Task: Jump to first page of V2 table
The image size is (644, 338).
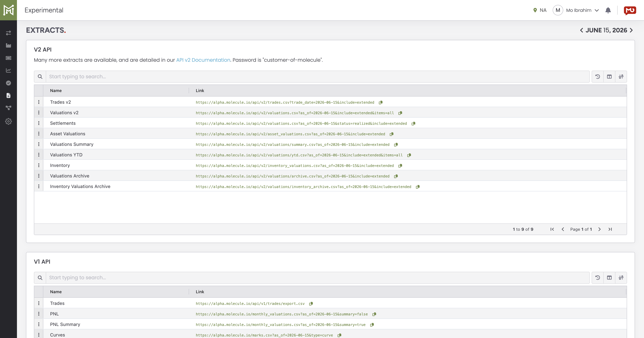Action: [552, 229]
